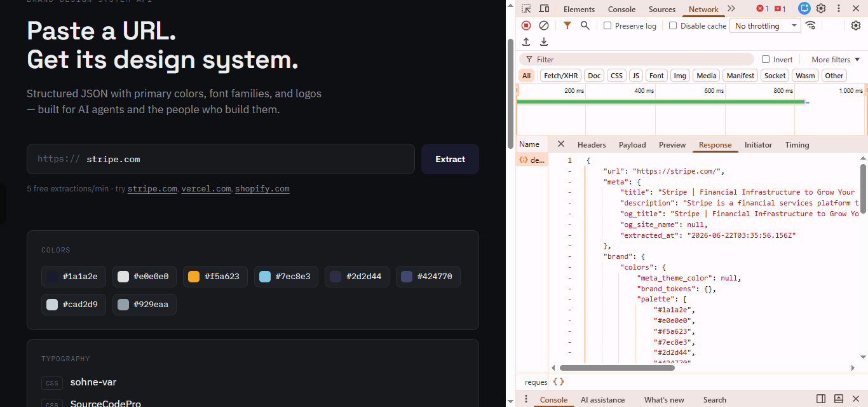Filter requests by Doc type
Screen dimensions: 868x407
[594, 76]
